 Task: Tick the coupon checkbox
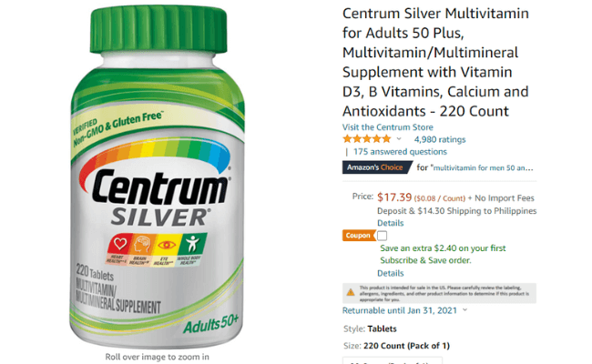[383, 236]
